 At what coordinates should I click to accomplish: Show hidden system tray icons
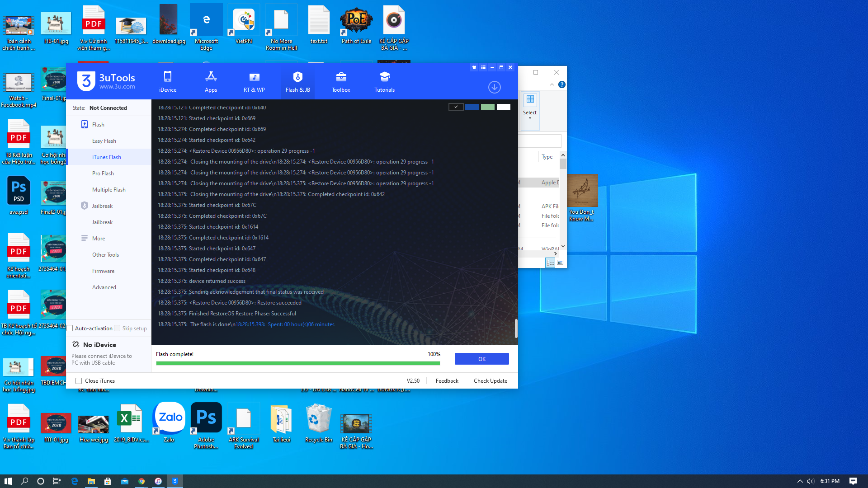point(800,481)
